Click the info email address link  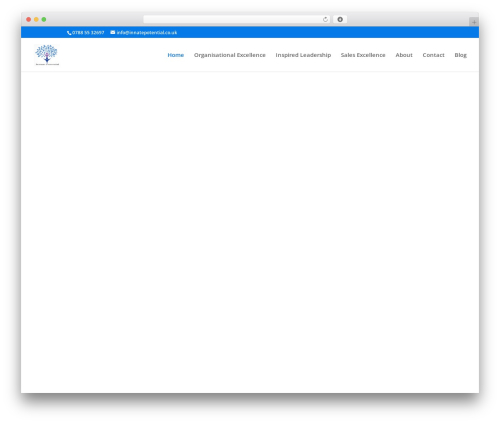[x=147, y=33]
